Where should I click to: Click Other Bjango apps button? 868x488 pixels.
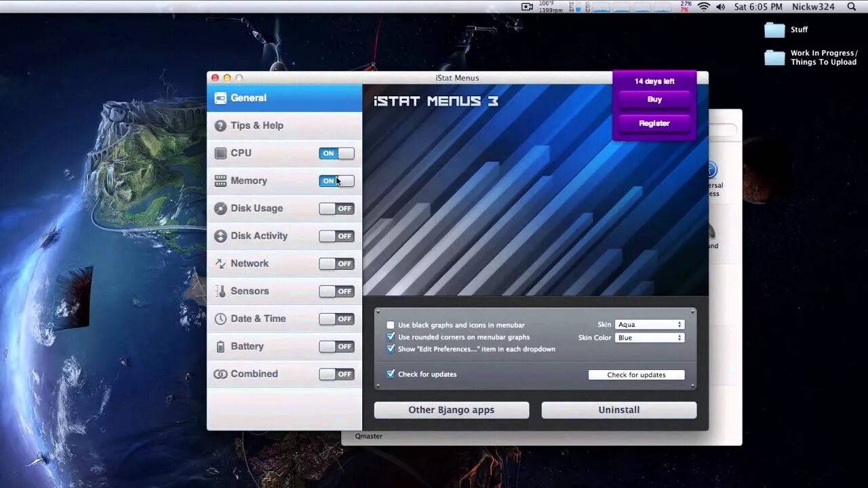pyautogui.click(x=452, y=410)
